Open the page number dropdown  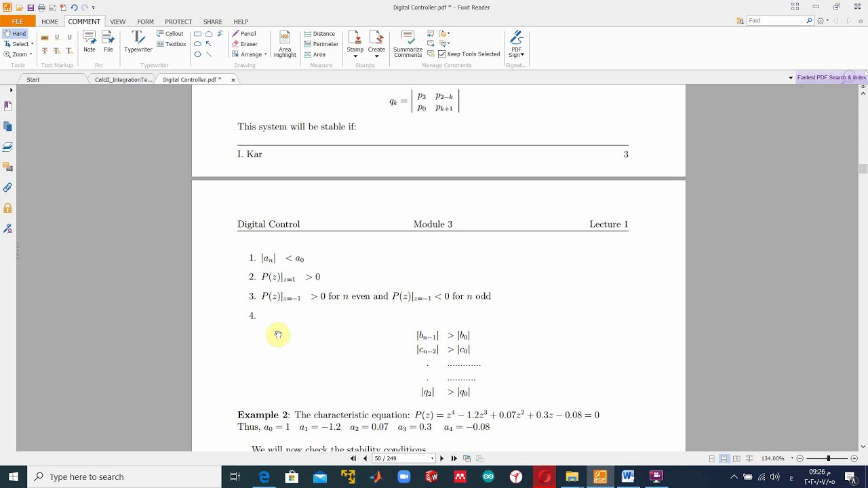coord(432,459)
